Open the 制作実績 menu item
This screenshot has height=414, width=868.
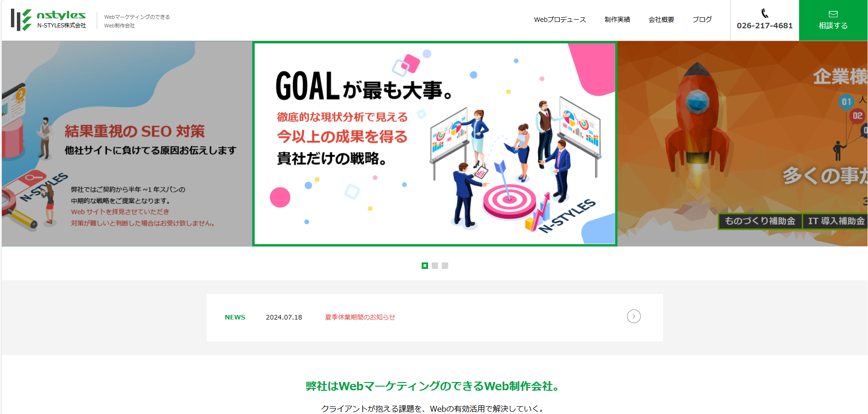617,20
